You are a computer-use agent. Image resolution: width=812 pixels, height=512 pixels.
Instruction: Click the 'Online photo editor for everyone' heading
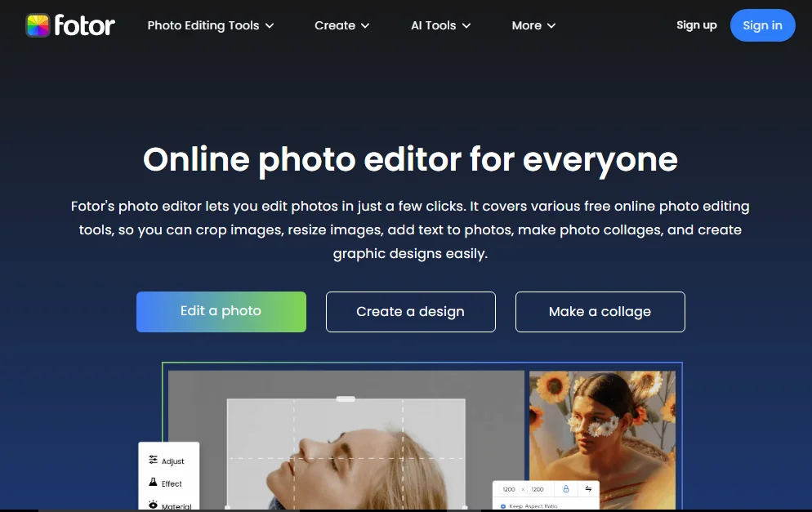(410, 159)
